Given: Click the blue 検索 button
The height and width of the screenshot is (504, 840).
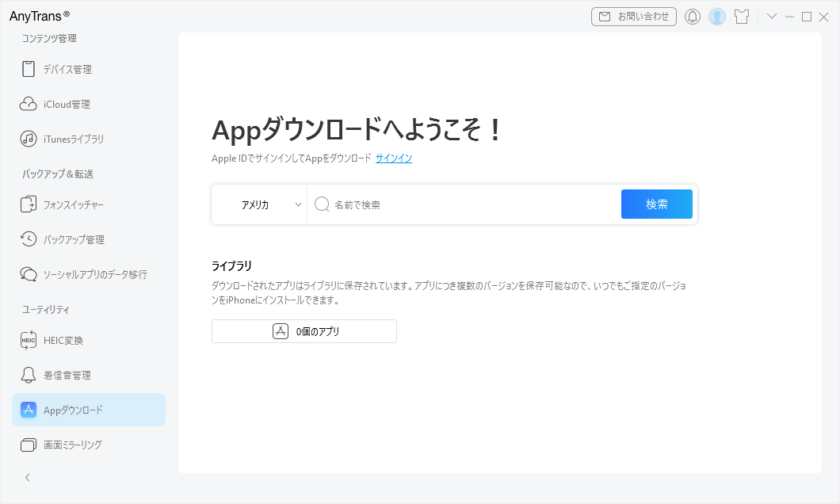Looking at the screenshot, I should coord(657,204).
